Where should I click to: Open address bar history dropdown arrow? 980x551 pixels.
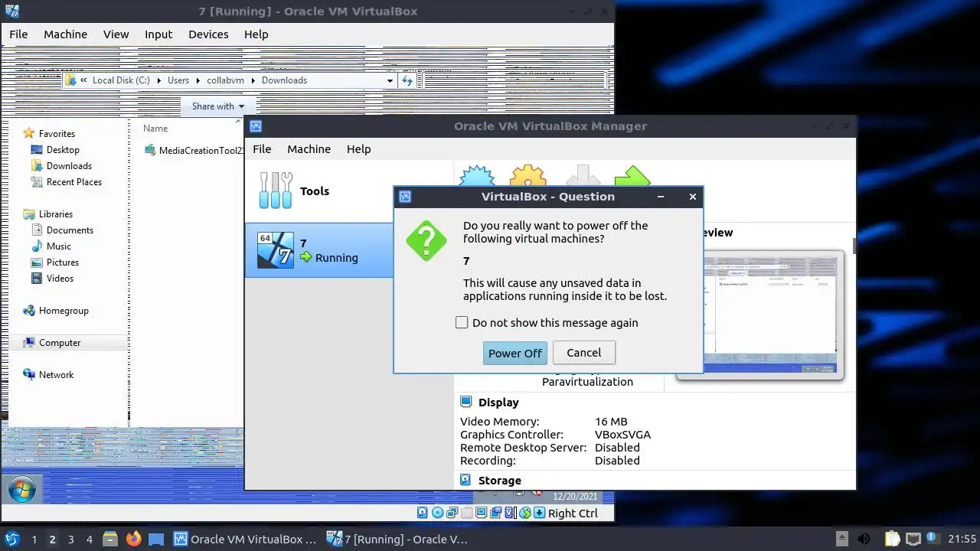[390, 80]
